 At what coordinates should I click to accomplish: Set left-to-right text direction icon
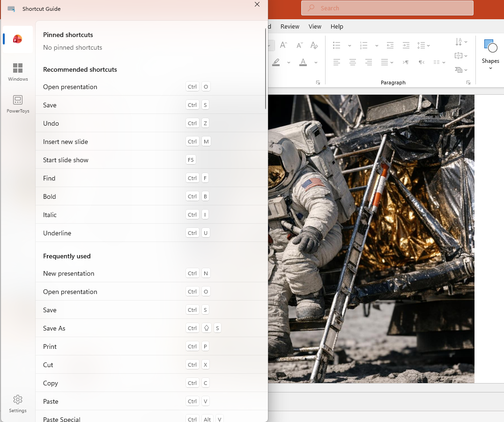pyautogui.click(x=406, y=62)
